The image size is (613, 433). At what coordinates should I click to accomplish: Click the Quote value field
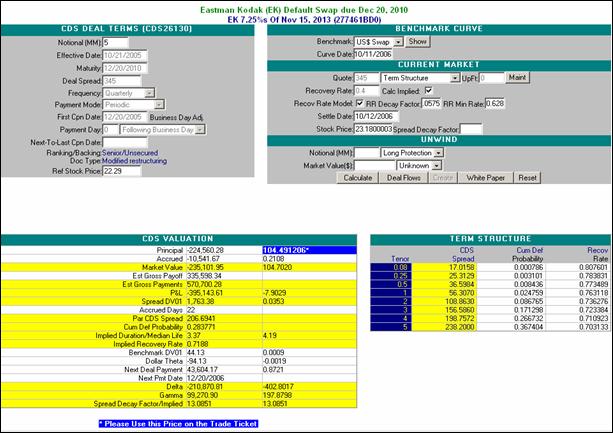pos(366,78)
